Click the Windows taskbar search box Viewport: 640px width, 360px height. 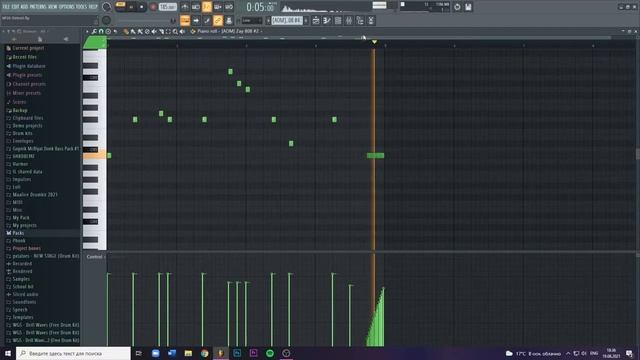click(73, 353)
